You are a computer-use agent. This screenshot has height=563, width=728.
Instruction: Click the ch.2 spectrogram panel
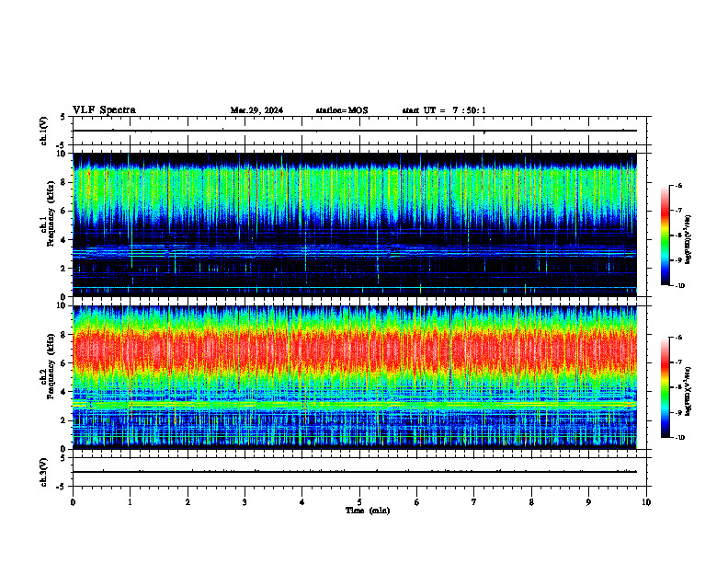click(x=355, y=377)
